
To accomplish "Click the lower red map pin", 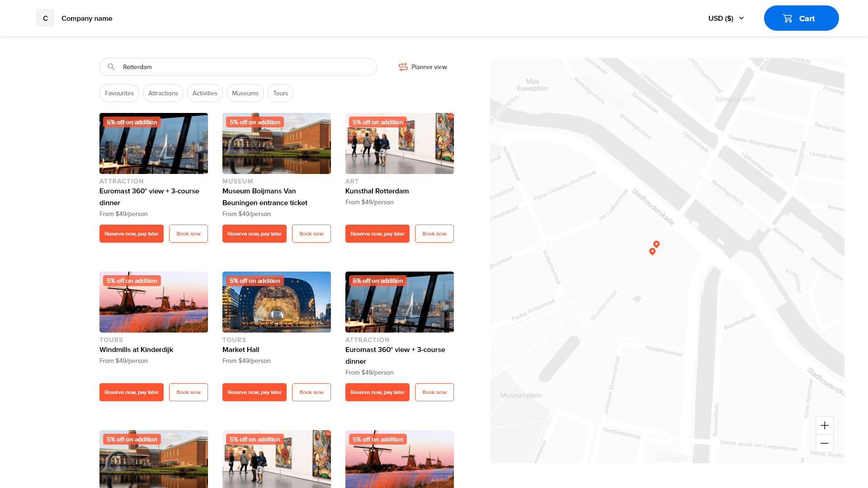I will pos(652,251).
